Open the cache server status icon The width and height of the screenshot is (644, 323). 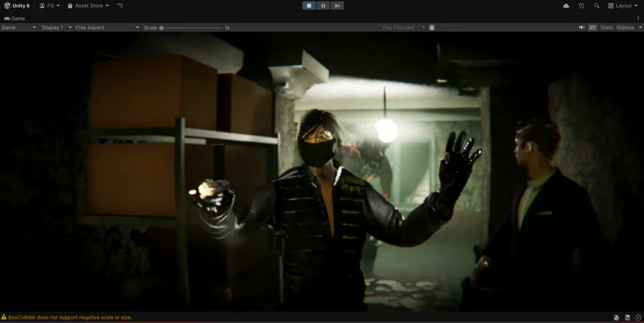click(627, 317)
